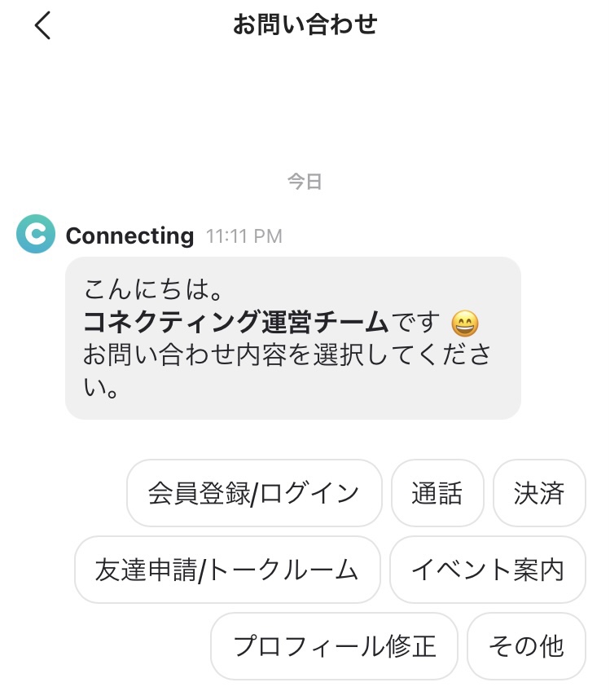Tap the 11:11 PM message timestamp
Screen dimensions: 610x700
[244, 236]
